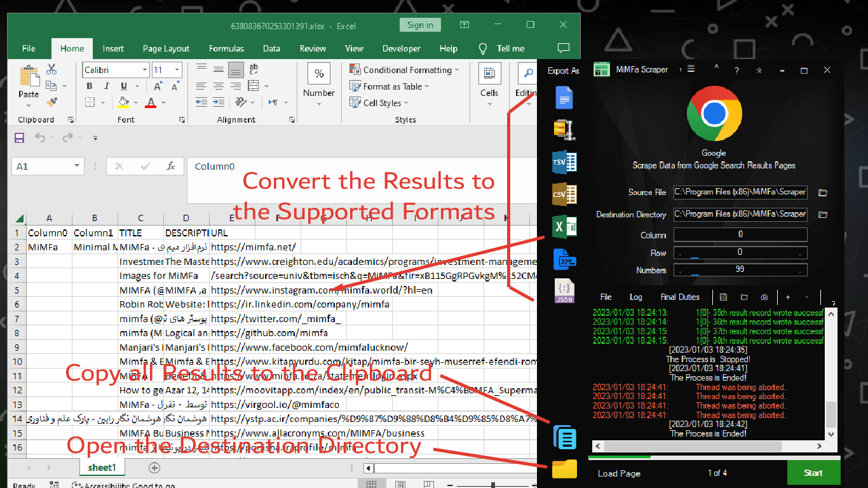The width and height of the screenshot is (868, 488).
Task: Pick the red font color swatch
Action: [x=151, y=102]
